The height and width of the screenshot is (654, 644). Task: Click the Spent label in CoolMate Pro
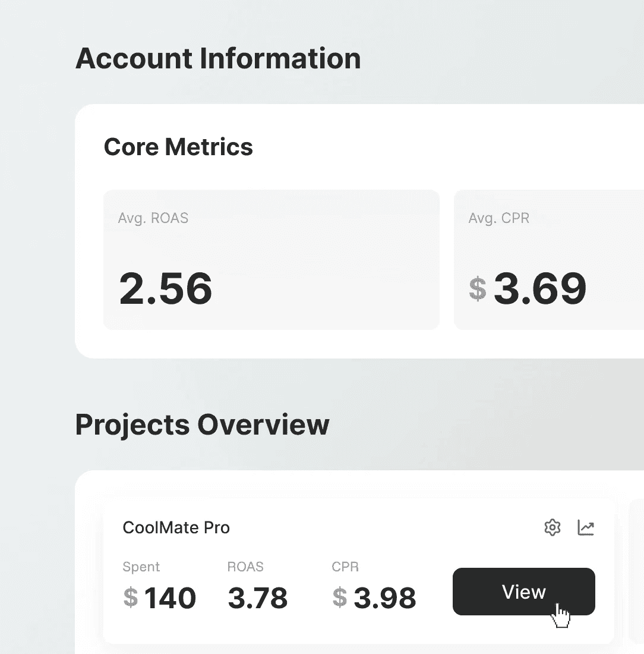coord(141,567)
